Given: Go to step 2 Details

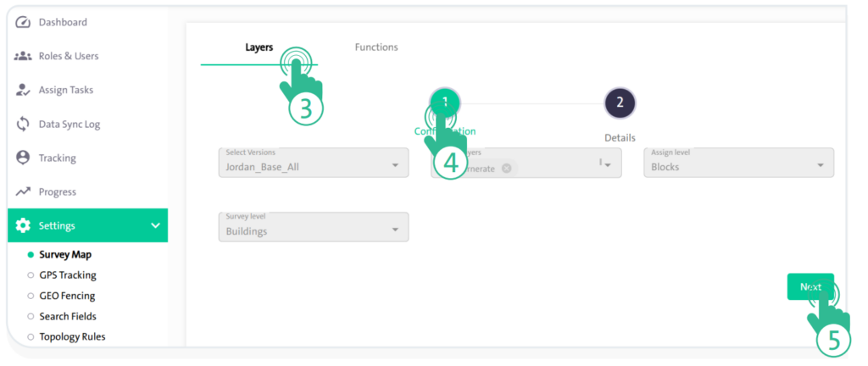Looking at the screenshot, I should 620,103.
